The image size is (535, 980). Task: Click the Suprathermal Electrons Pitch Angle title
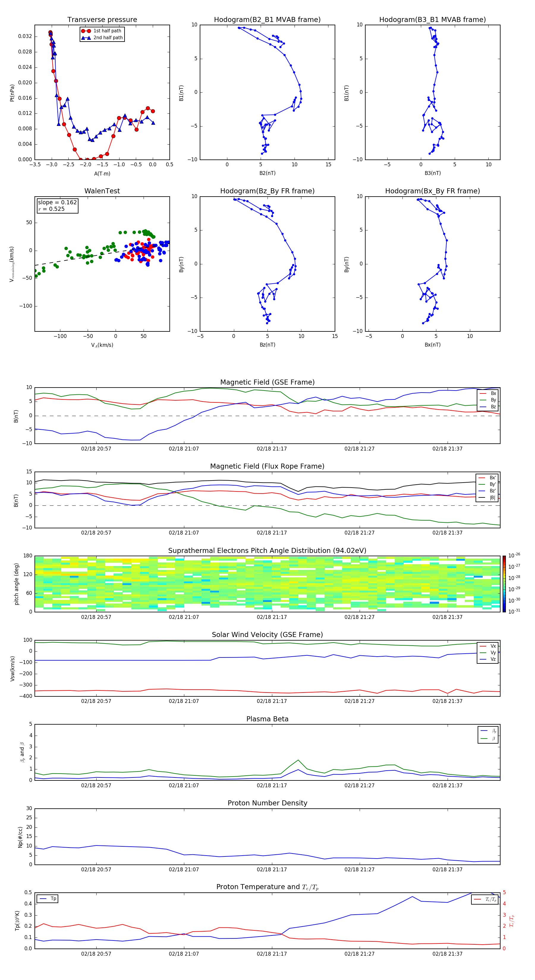(267, 551)
